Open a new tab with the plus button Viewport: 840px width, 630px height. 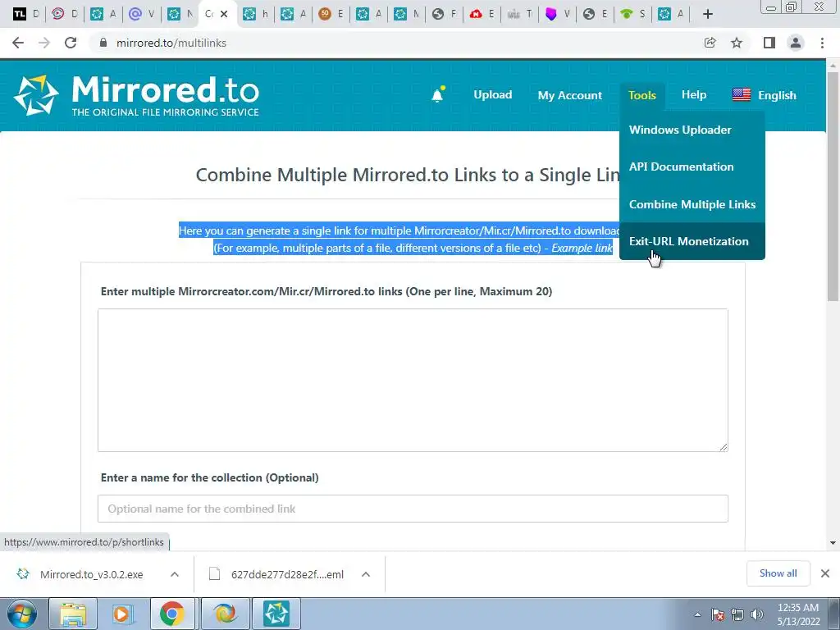point(708,15)
